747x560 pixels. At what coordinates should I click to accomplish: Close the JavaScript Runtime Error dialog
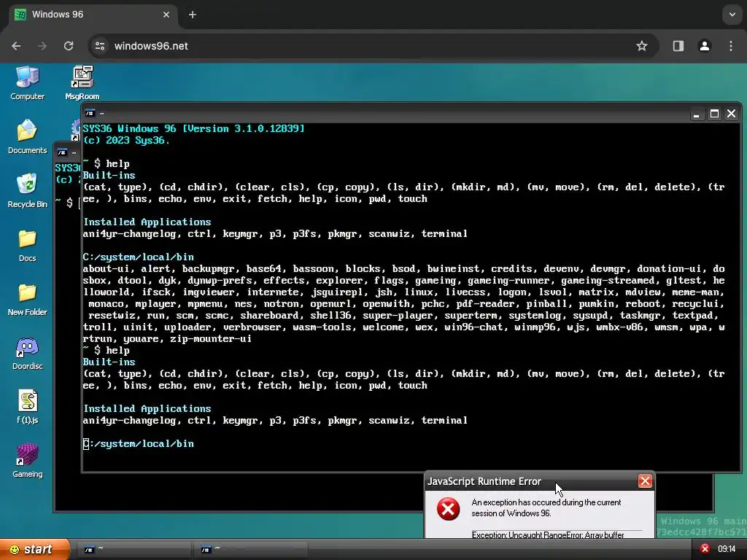[x=645, y=481]
